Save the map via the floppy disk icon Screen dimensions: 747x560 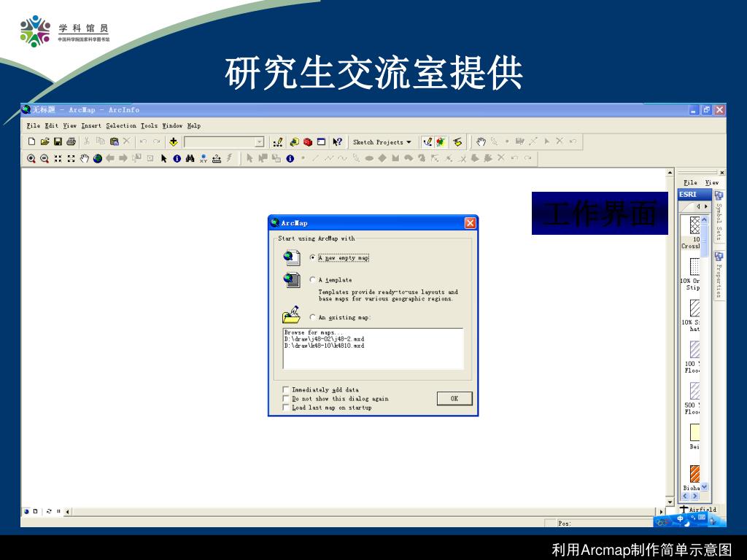click(58, 141)
